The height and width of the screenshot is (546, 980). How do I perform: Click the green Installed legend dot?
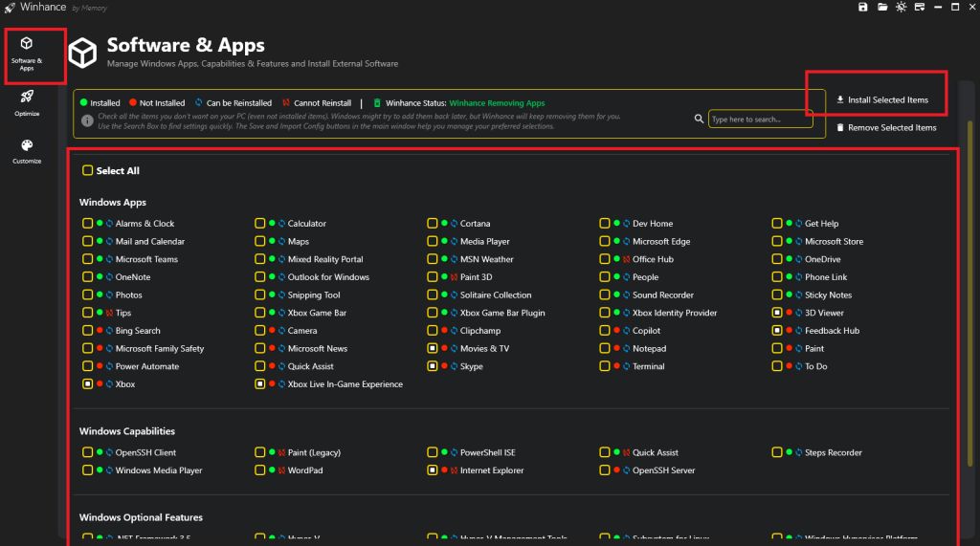(84, 102)
